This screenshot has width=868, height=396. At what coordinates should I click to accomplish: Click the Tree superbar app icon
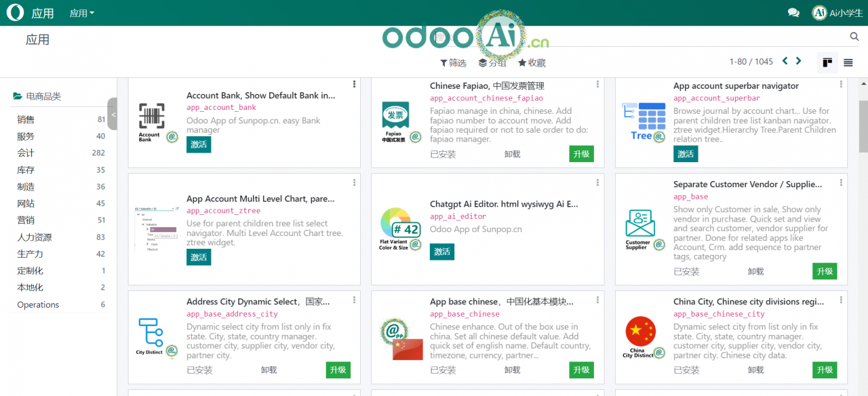644,122
